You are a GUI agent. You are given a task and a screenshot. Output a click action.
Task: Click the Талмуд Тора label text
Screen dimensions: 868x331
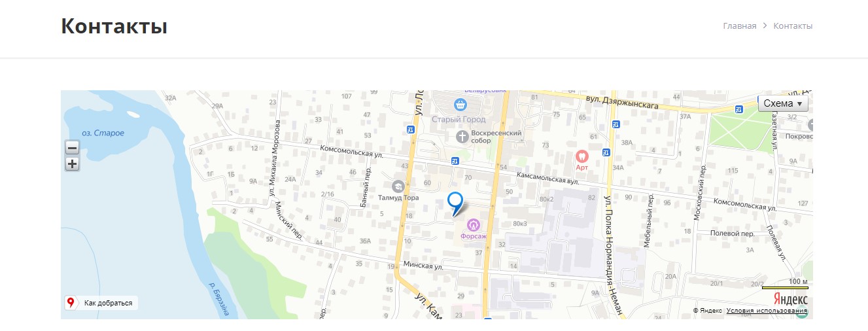click(x=398, y=197)
